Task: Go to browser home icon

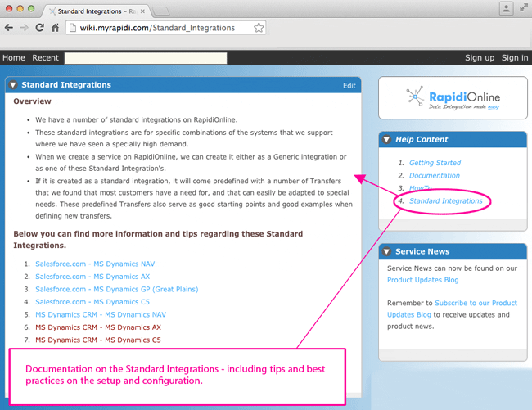Action: pos(55,28)
